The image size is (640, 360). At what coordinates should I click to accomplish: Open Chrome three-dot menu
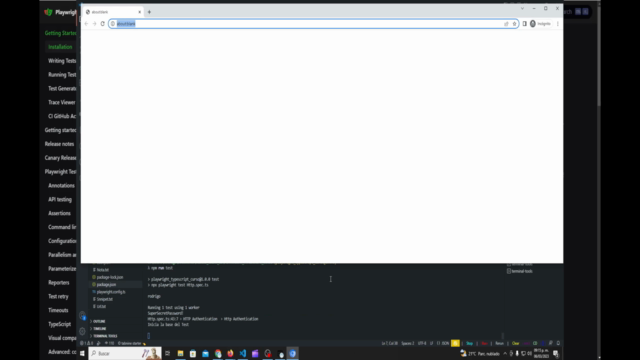(x=558, y=24)
